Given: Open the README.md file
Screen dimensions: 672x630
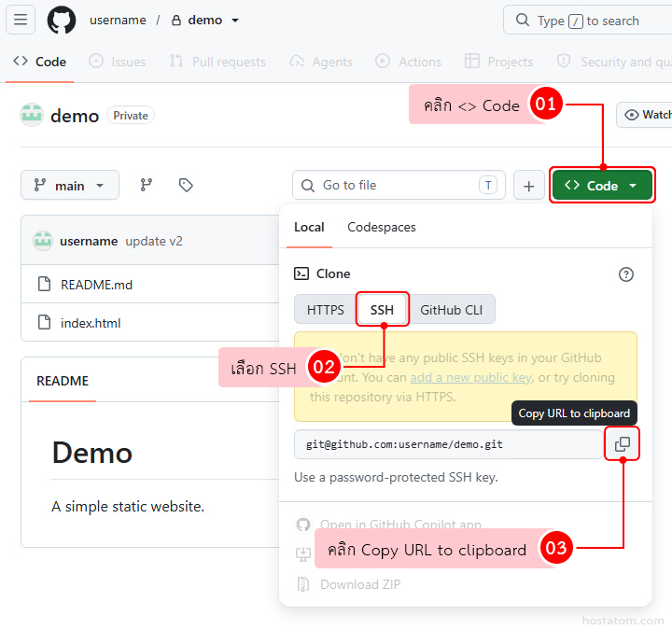Looking at the screenshot, I should coord(96,285).
